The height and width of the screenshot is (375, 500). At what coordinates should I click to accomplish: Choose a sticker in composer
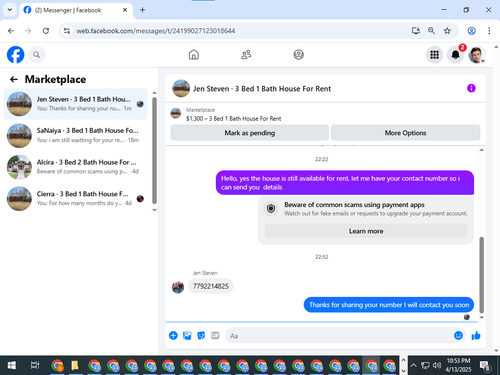click(201, 335)
